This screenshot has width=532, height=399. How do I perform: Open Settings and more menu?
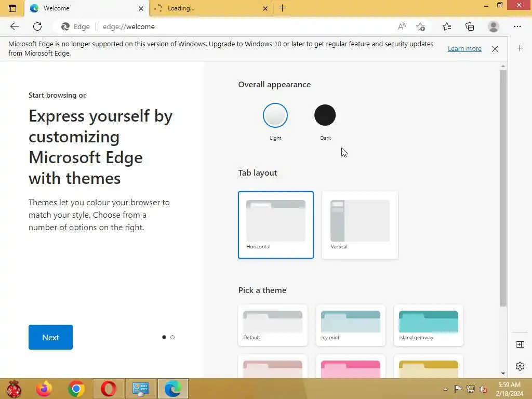point(517,26)
